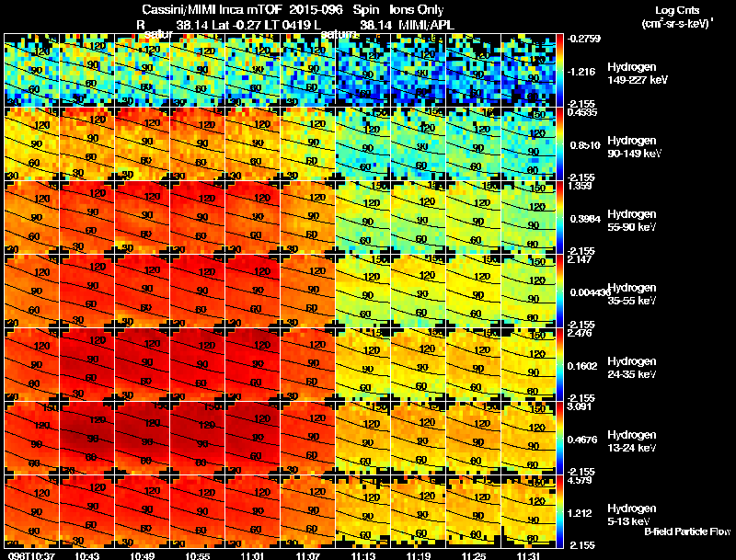Screen dimensions: 736x560
Task: Click the time axis label '11:19'
Action: (419, 556)
